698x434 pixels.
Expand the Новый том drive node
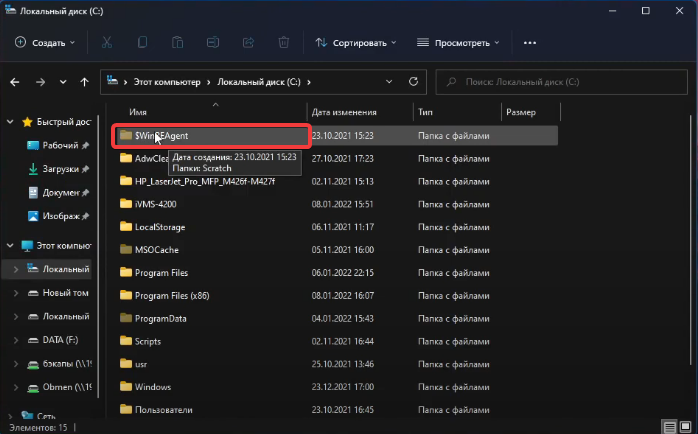pos(16,293)
